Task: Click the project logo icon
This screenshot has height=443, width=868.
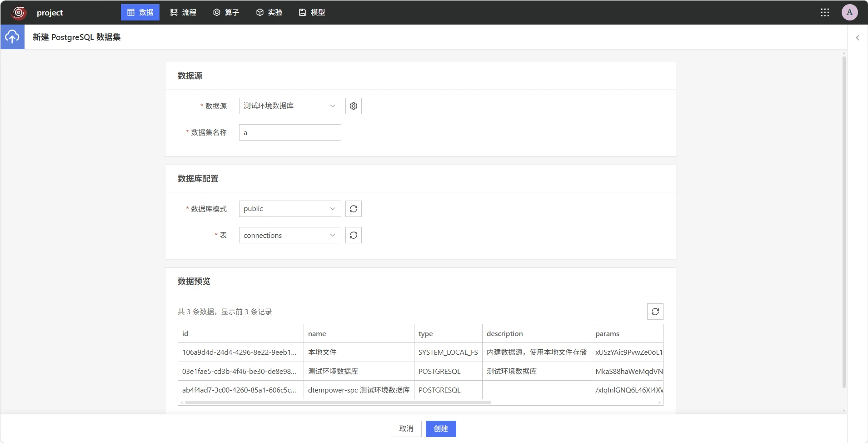Action: click(19, 12)
